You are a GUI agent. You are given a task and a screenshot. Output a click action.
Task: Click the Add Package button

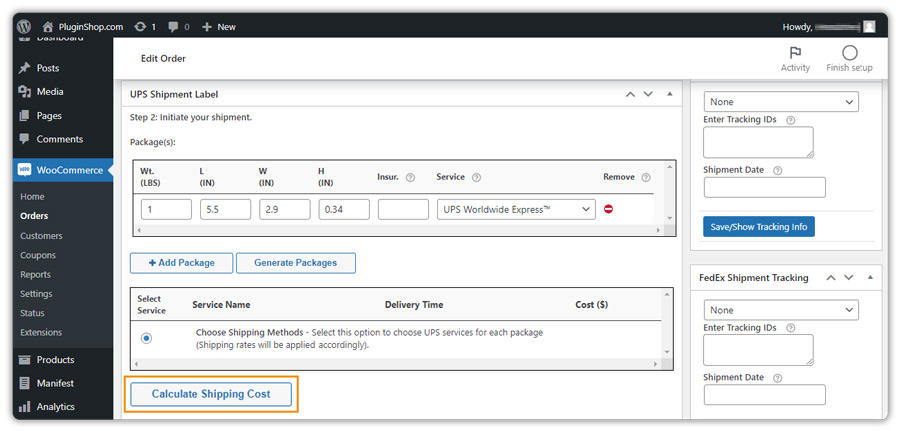point(181,263)
